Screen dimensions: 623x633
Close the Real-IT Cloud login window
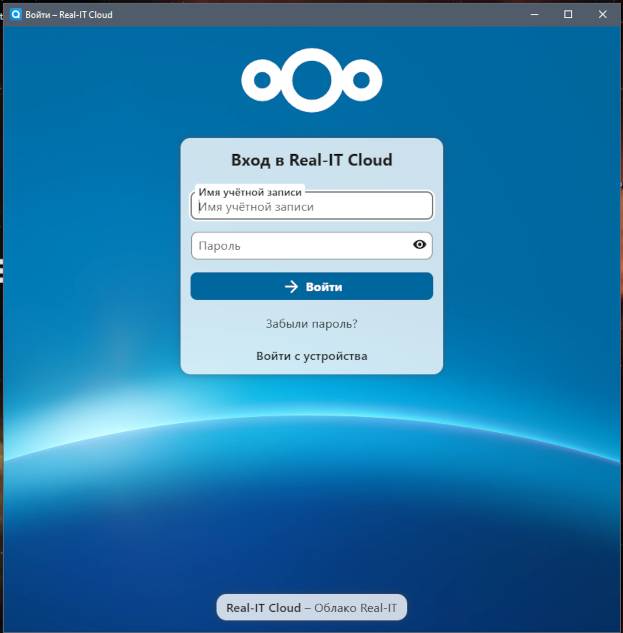coord(602,15)
